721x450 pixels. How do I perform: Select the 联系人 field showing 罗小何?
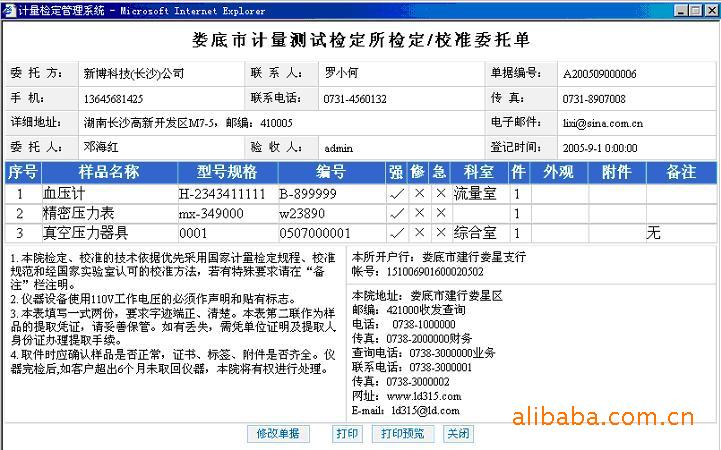tap(398, 73)
